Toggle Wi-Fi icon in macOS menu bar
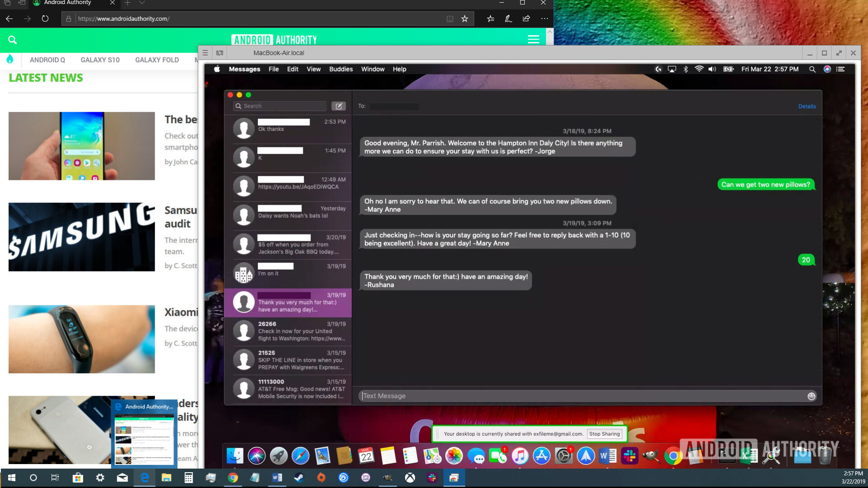The height and width of the screenshot is (488, 868). click(x=698, y=69)
